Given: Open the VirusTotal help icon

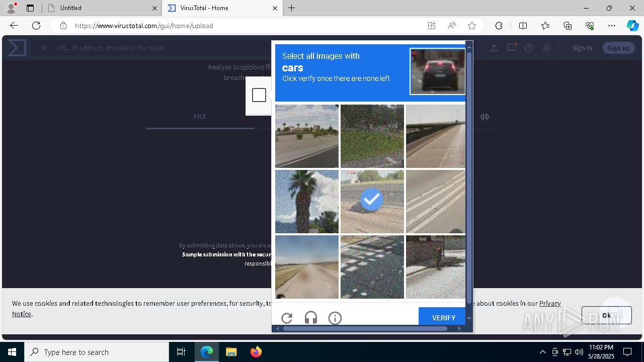Looking at the screenshot, I should click(529, 48).
